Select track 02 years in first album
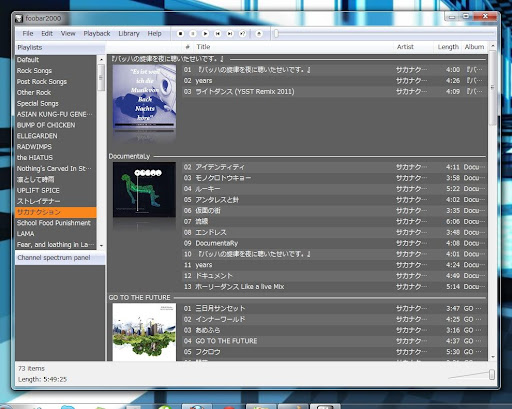Viewport: 512px width, 409px height. point(334,81)
